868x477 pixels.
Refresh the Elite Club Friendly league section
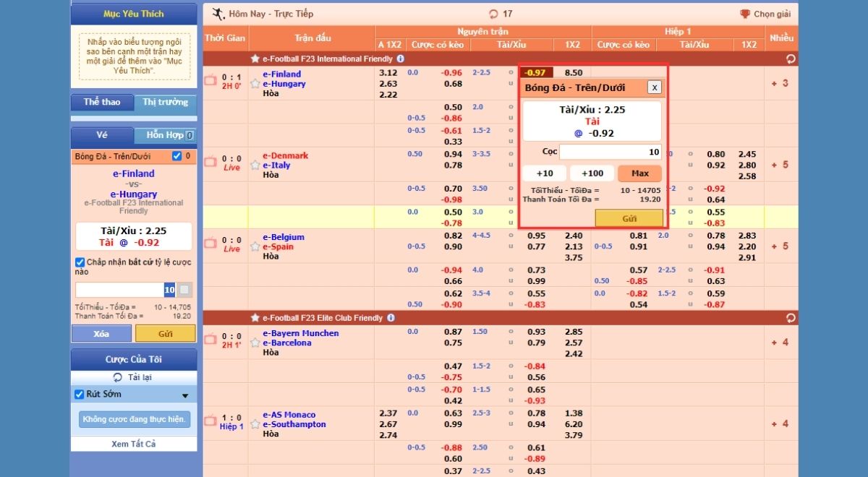(x=791, y=318)
